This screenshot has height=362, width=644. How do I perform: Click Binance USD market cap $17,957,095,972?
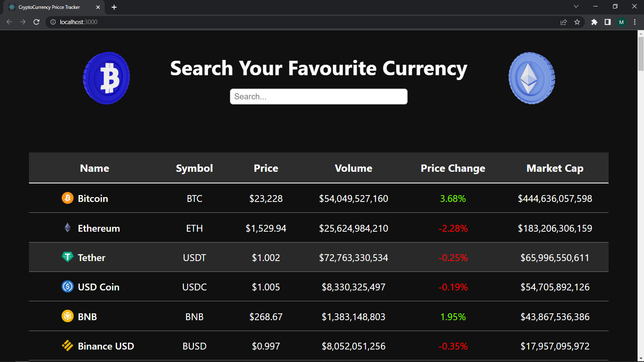point(555,346)
